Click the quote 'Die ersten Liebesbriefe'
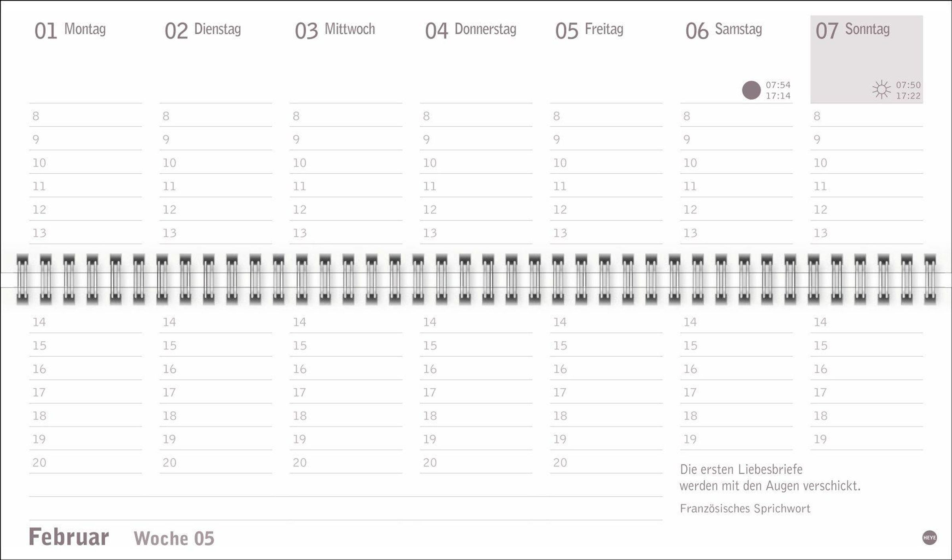This screenshot has width=952, height=560. (x=741, y=470)
